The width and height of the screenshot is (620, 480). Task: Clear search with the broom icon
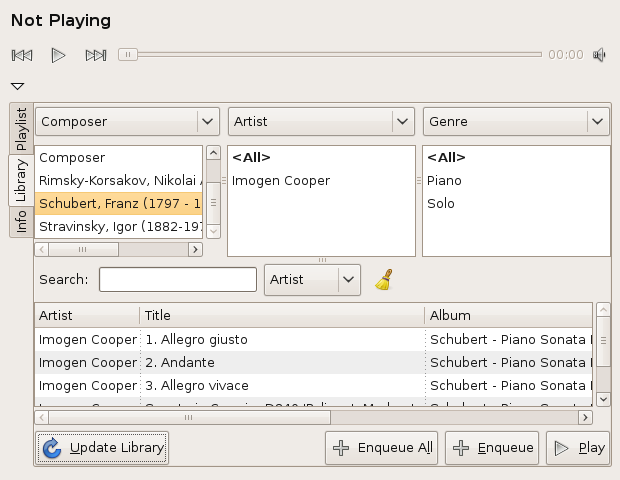click(383, 280)
